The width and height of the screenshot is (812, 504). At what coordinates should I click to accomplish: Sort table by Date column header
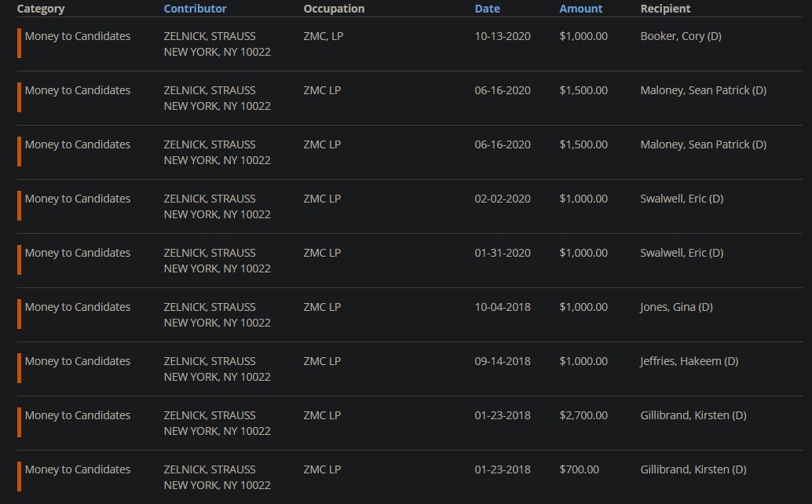click(487, 9)
